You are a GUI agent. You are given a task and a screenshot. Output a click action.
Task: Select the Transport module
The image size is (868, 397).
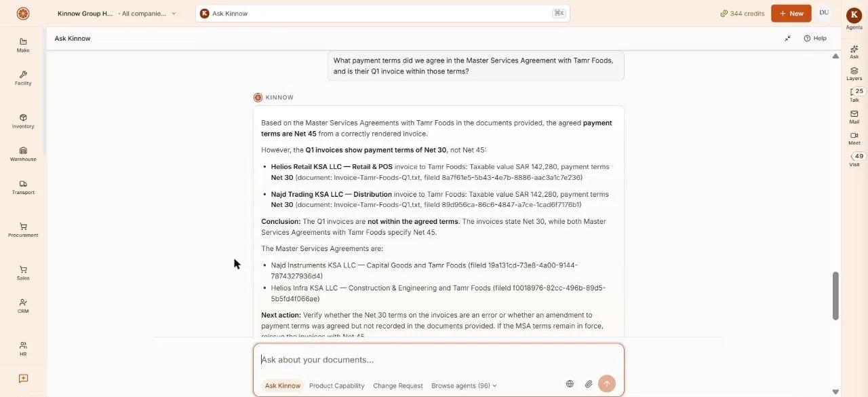[x=23, y=187]
